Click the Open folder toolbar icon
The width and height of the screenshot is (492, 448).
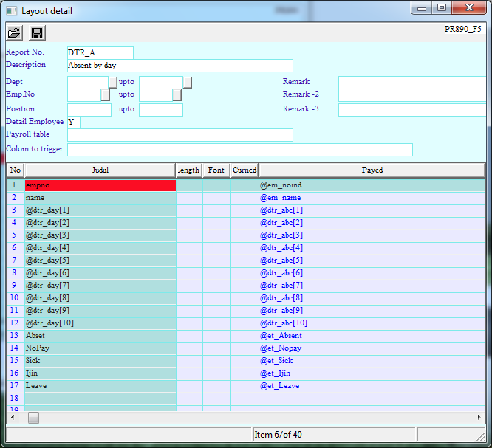(x=14, y=32)
